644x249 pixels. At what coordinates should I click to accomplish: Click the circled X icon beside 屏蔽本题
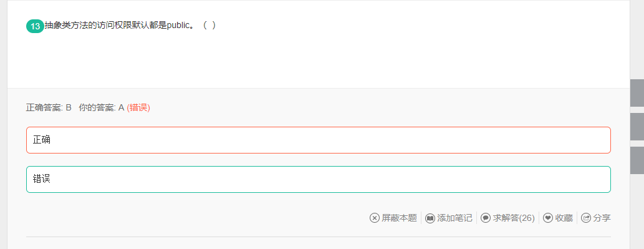[375, 218]
